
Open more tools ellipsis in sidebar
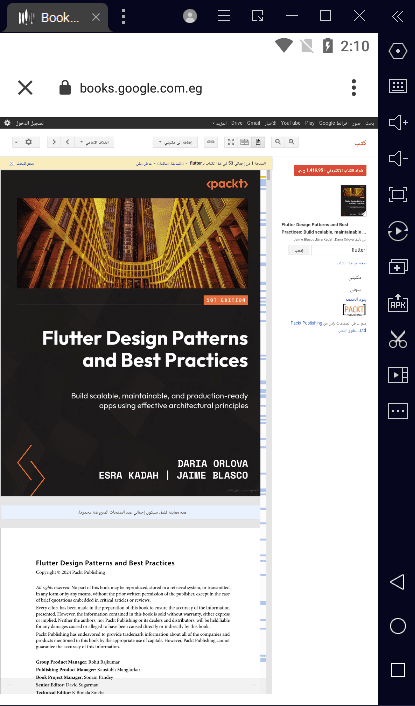click(398, 411)
